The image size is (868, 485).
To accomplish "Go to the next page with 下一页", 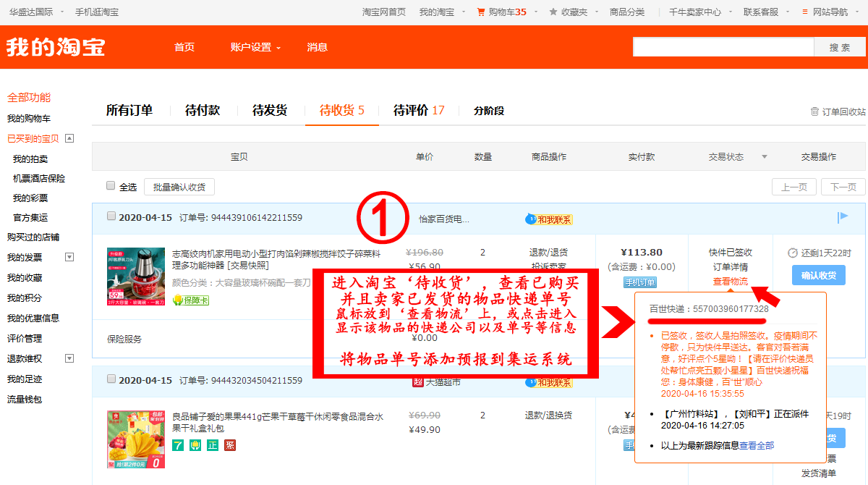I will 843,187.
